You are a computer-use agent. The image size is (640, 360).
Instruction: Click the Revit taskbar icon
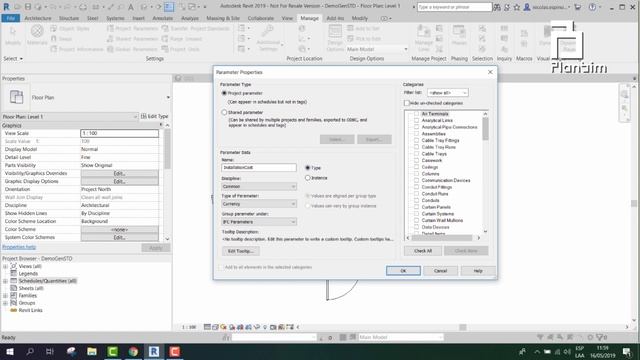pyautogui.click(x=154, y=351)
